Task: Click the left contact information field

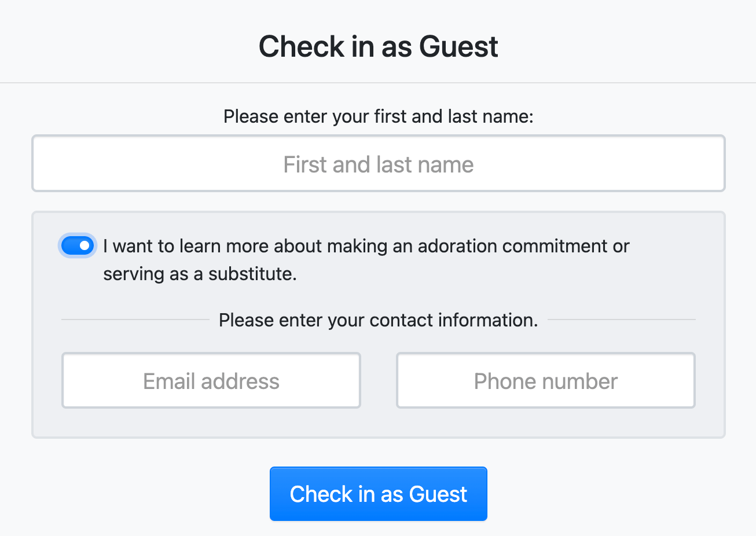Action: pyautogui.click(x=211, y=381)
